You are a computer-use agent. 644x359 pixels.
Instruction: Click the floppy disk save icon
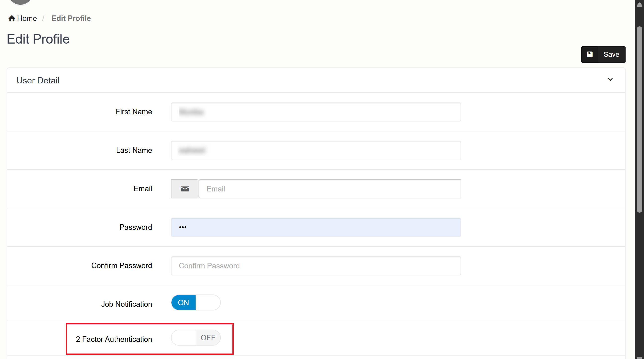tap(590, 54)
